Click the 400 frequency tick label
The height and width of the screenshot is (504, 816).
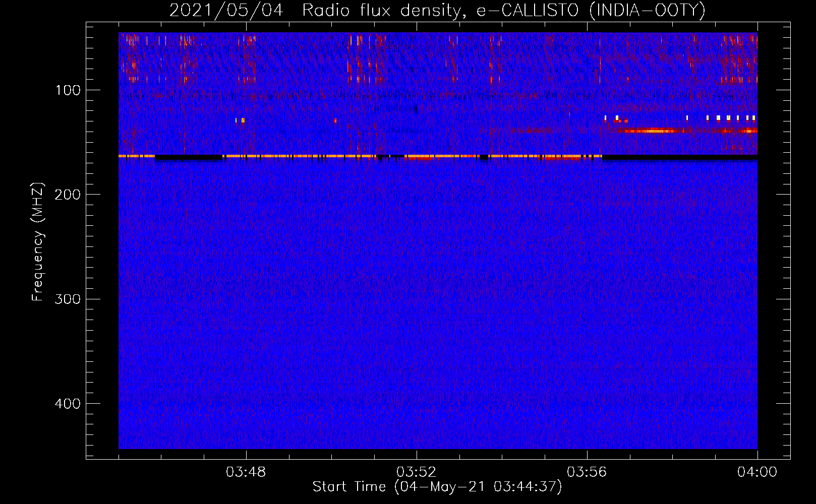click(x=68, y=404)
